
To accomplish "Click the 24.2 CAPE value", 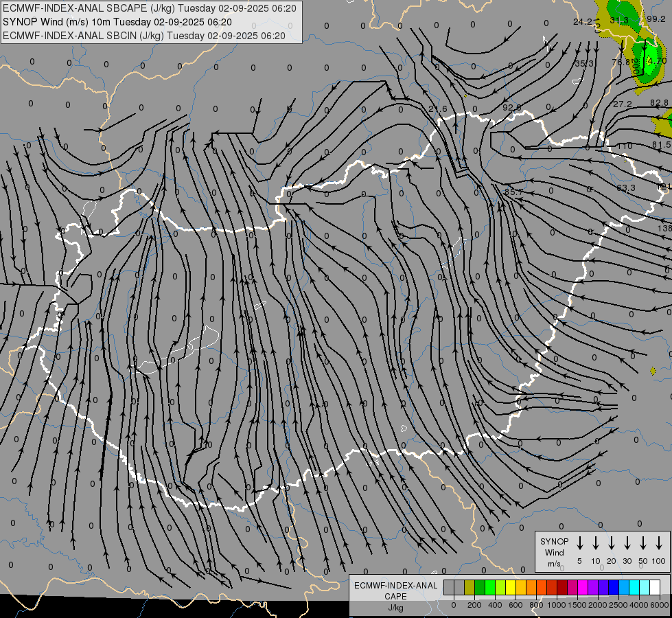I will (x=583, y=21).
